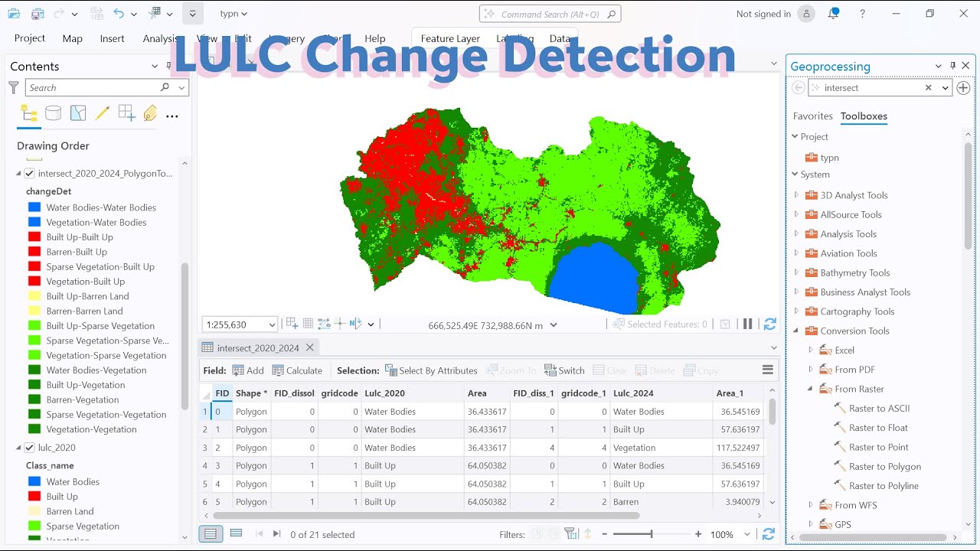The width and height of the screenshot is (980, 551).
Task: Pause map drawing with pause icon
Action: tap(748, 324)
